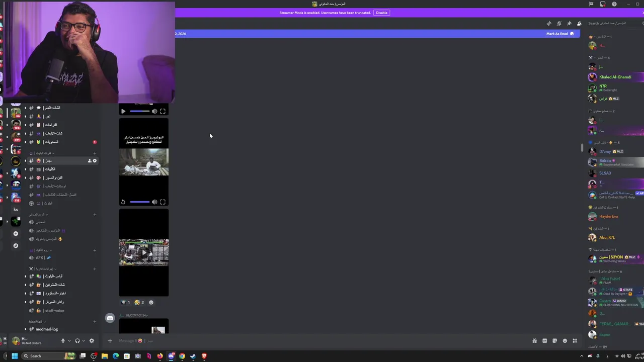Open edit channel gear on selected channel
The image size is (644, 362).
[95, 161]
